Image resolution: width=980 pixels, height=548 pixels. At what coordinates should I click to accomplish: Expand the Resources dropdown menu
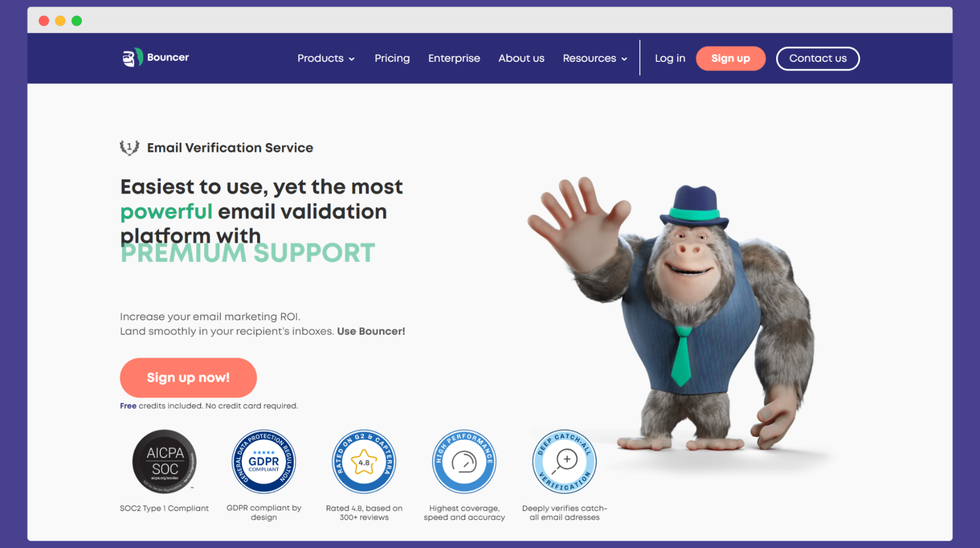(x=595, y=58)
